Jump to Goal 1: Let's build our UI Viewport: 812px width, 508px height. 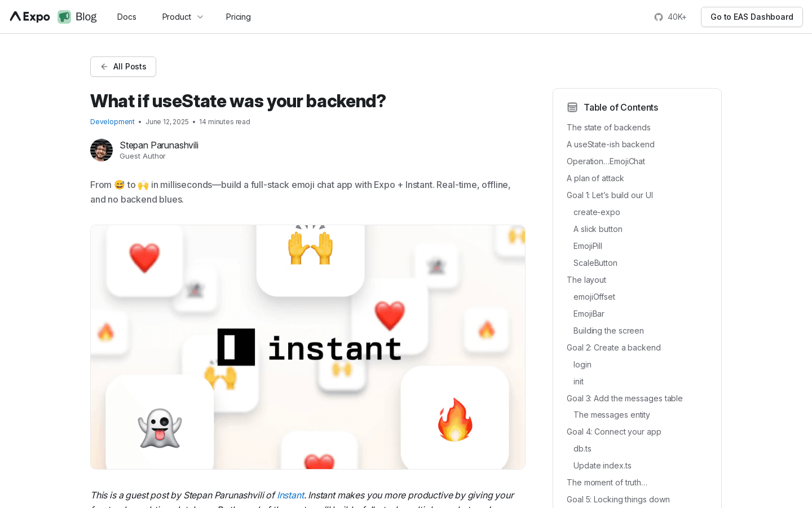click(610, 195)
